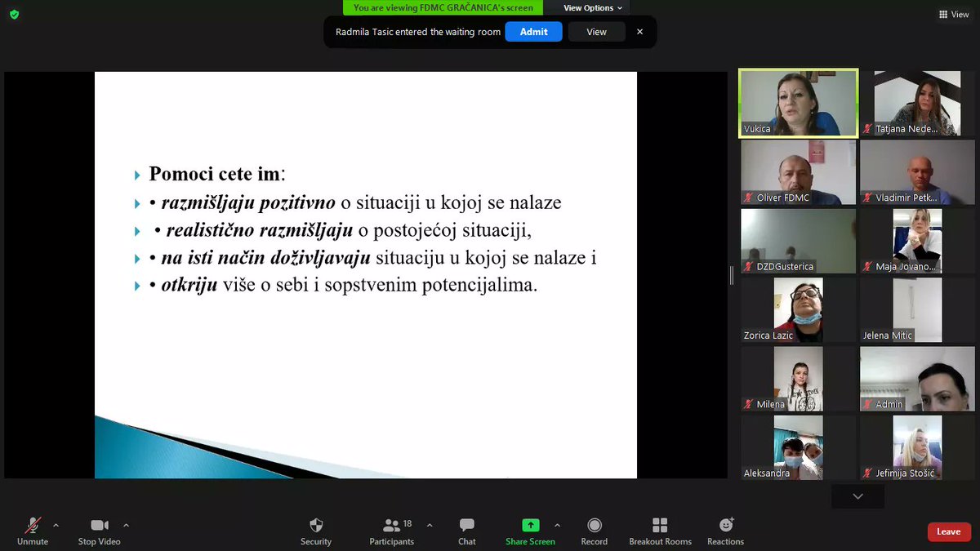Click muted mic icon on Maja Jovano...
The height and width of the screenshot is (551, 980).
[868, 267]
